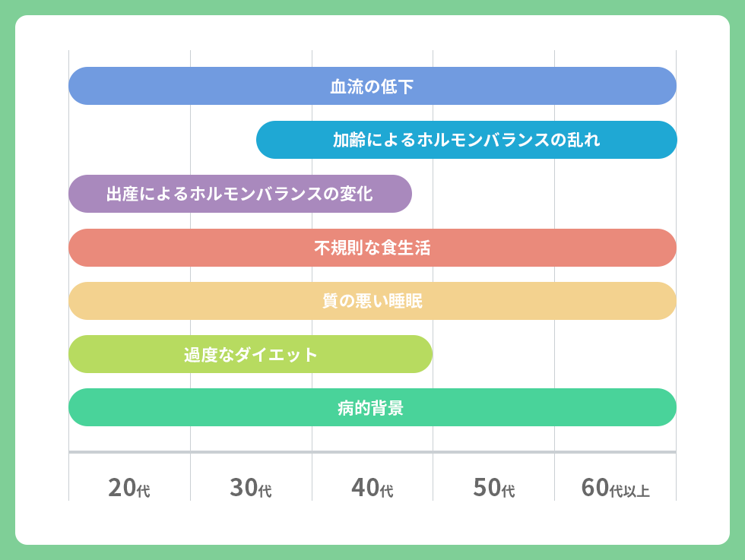Select the 60代以上 axis label
The image size is (745, 560).
tap(615, 488)
